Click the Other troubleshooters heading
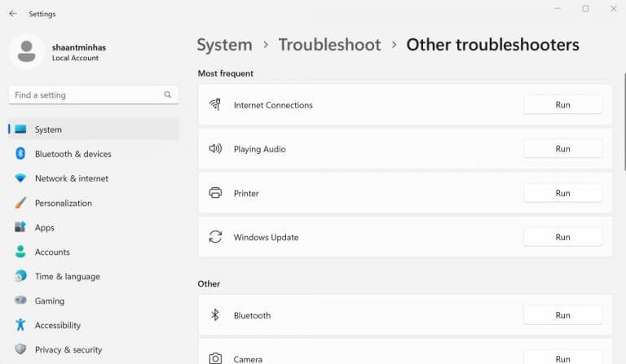Viewport: 626px width, 364px height. 492,45
